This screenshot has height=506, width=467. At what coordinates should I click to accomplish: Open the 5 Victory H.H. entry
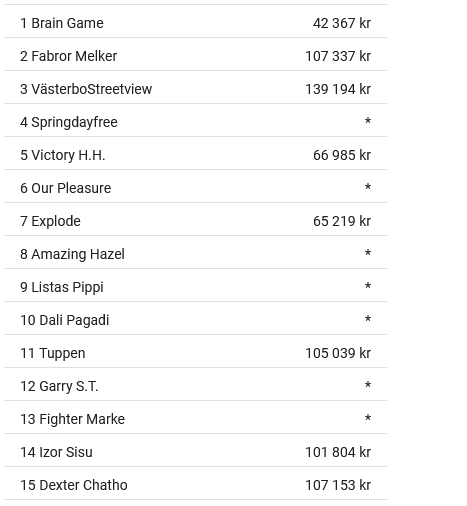click(195, 153)
